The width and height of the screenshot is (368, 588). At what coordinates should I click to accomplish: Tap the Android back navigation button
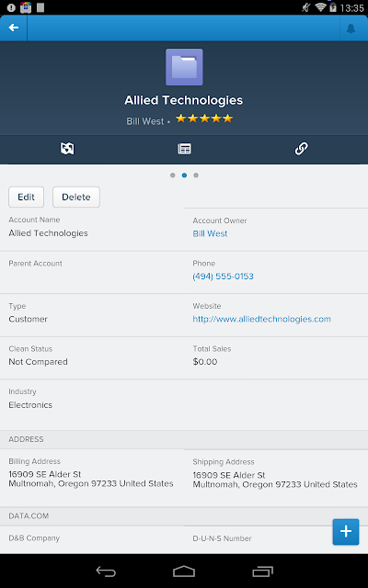click(x=106, y=571)
